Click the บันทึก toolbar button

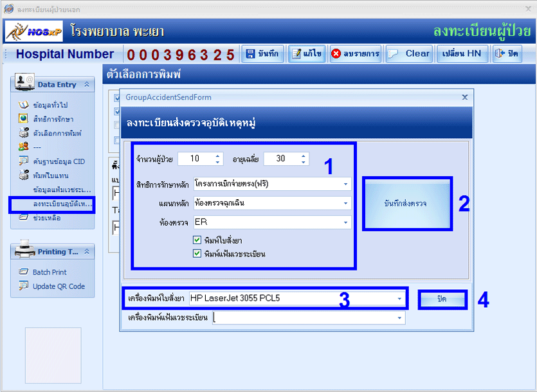tap(262, 54)
